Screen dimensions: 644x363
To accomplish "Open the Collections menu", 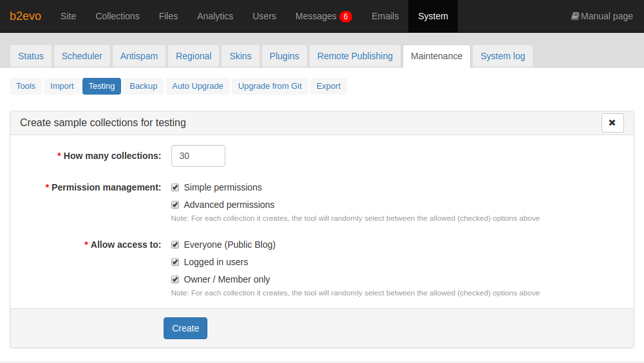I will point(117,16).
